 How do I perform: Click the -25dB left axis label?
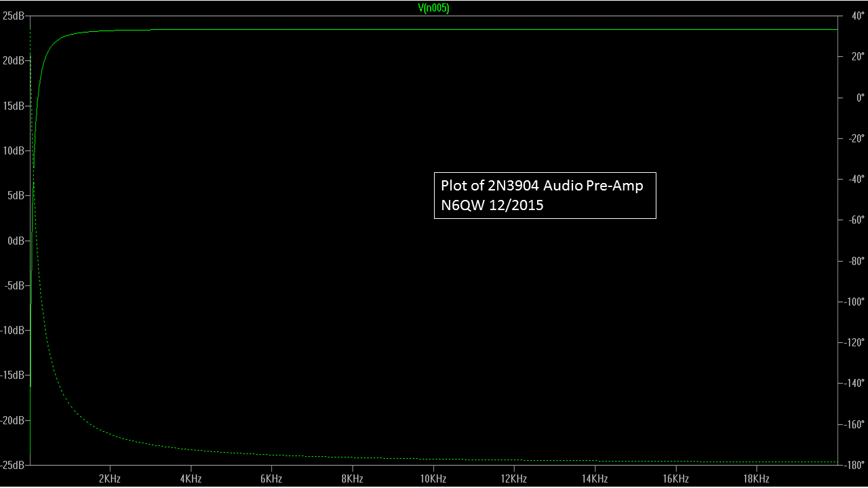tap(12, 465)
